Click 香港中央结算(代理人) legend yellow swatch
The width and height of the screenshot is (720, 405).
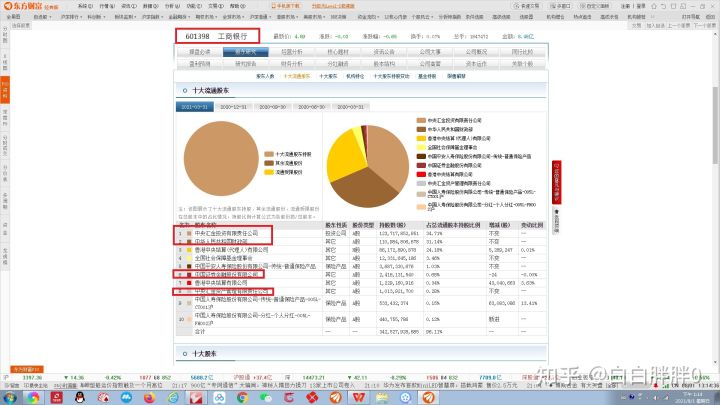(x=421, y=138)
